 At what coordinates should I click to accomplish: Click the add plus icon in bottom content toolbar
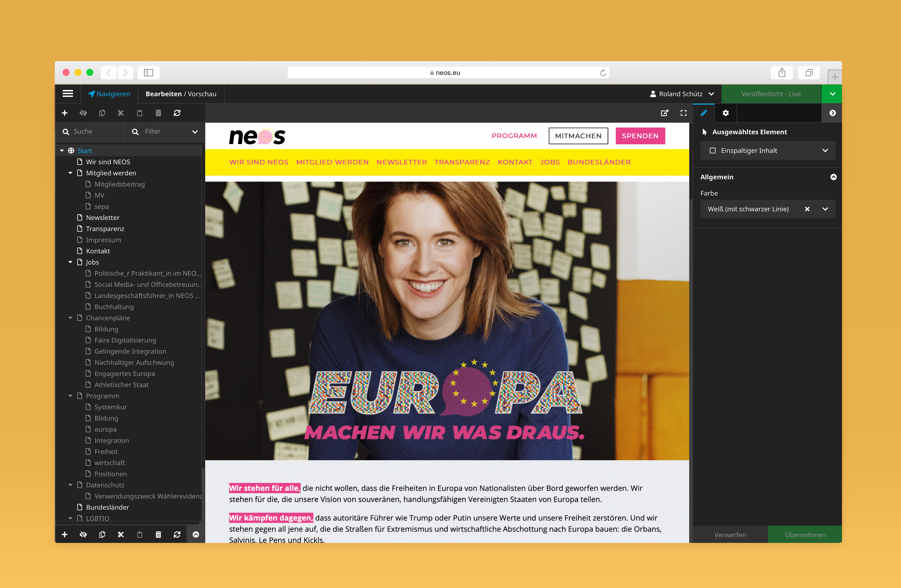[65, 534]
